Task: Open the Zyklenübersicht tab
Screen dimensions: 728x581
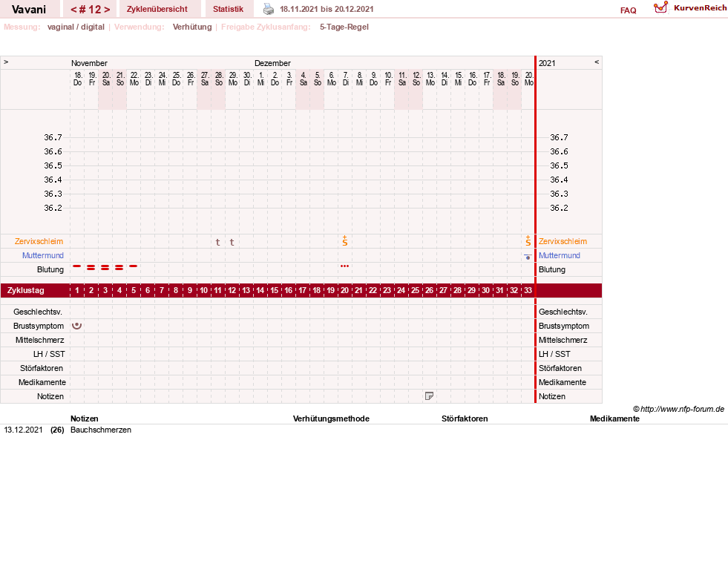Action: coord(157,9)
